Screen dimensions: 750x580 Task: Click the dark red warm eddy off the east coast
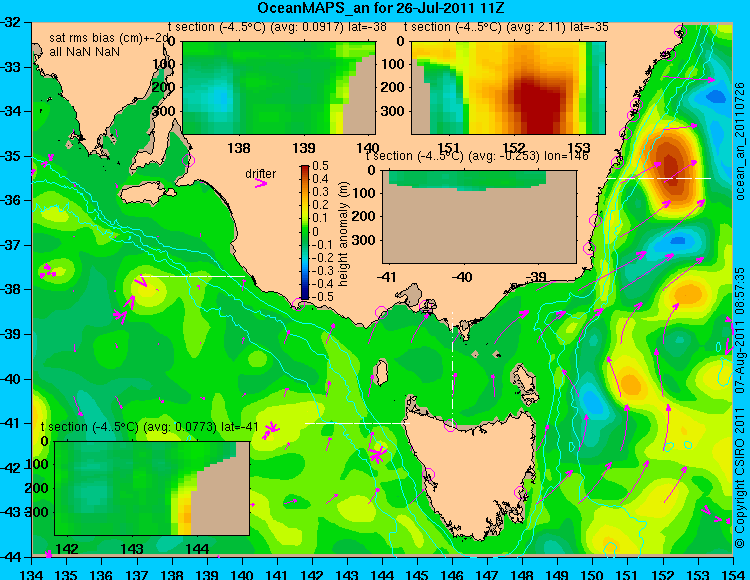[x=670, y=165]
